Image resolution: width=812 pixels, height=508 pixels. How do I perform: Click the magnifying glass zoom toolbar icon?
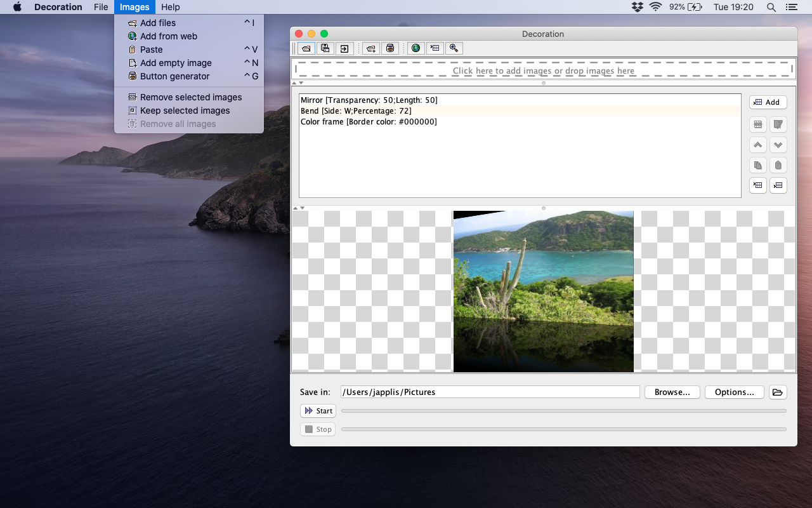tap(454, 48)
